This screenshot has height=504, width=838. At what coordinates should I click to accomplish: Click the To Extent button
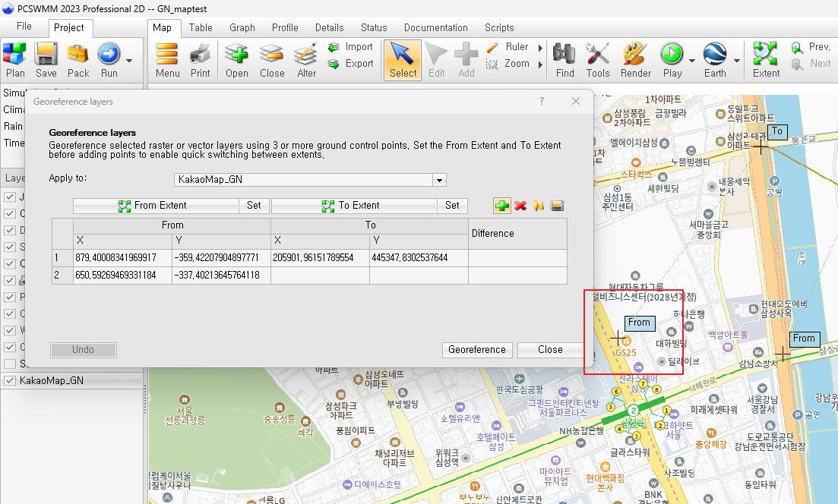click(354, 206)
